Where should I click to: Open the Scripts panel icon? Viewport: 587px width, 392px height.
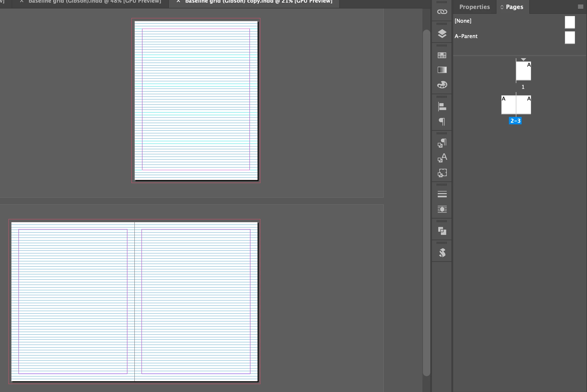click(442, 253)
